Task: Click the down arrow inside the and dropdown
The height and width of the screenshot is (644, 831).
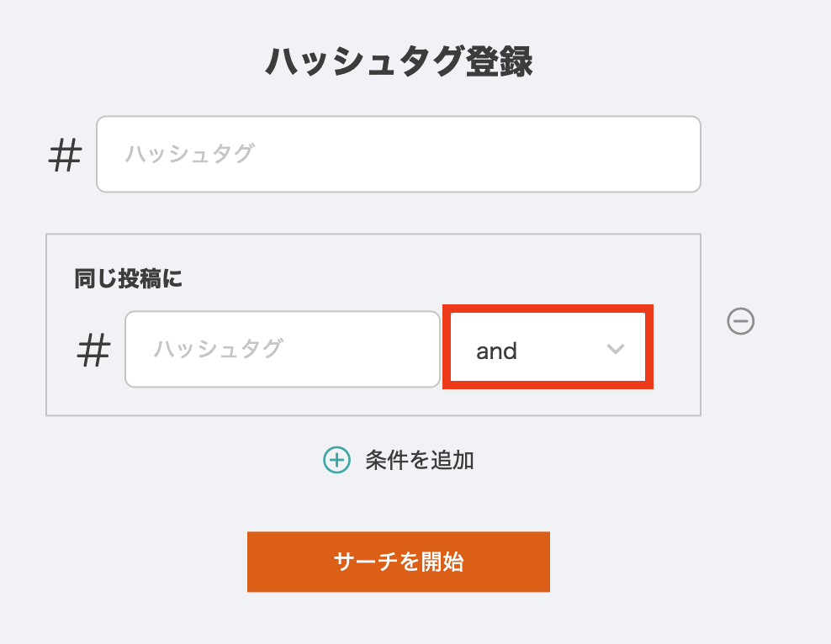Action: [617, 350]
